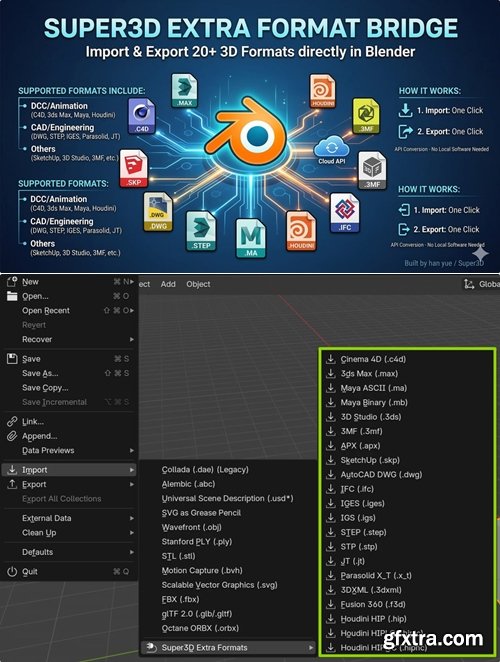The height and width of the screenshot is (662, 500).
Task: Click the Open folder icon
Action: [12, 296]
